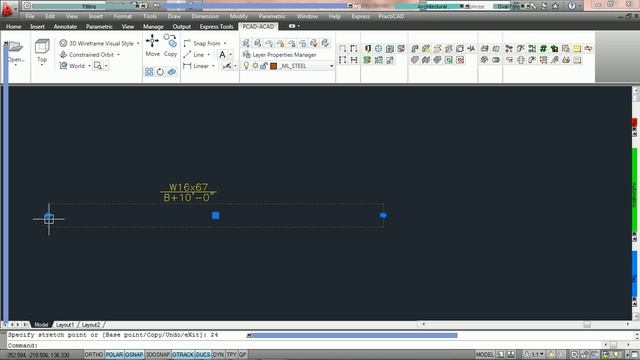
Task: Click the favorites star icon in title bar
Action: [556, 6]
